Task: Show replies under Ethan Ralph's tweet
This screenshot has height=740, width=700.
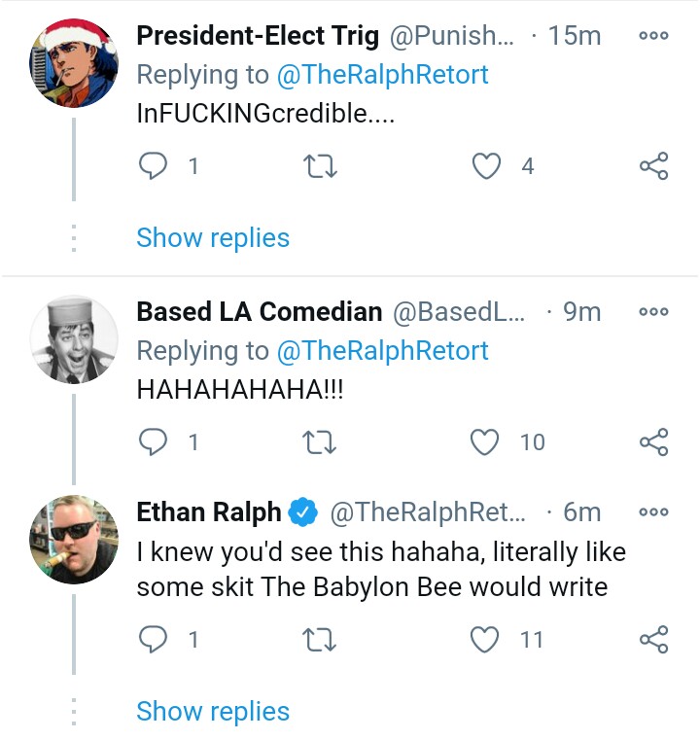Action: pos(213,711)
